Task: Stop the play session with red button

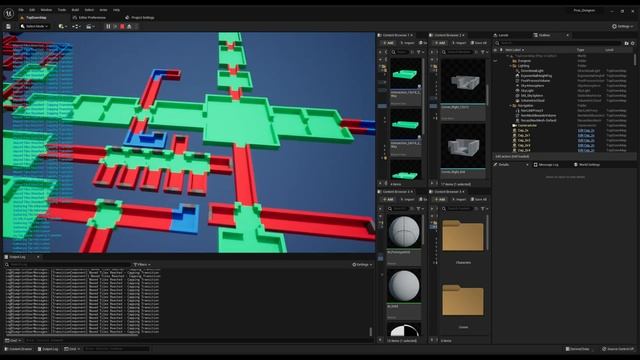Action: click(x=122, y=27)
